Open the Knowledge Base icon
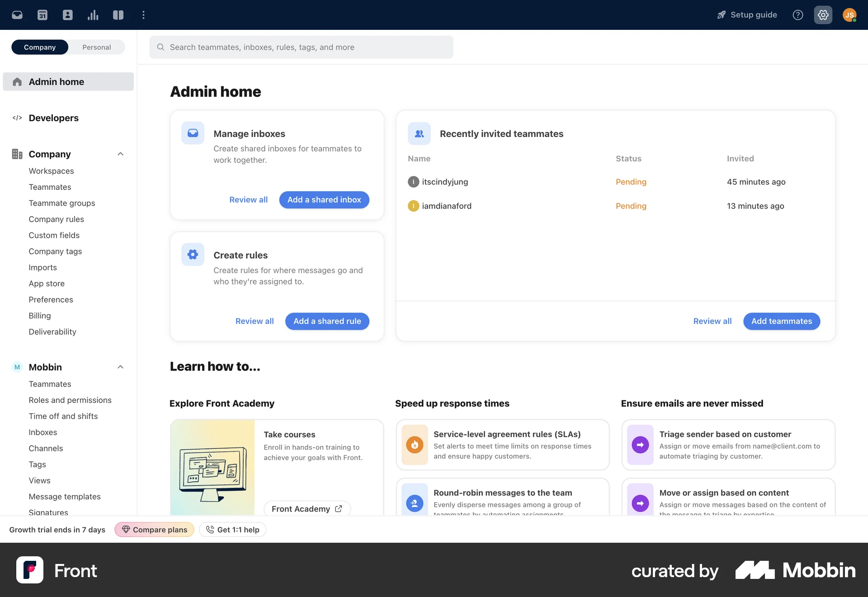This screenshot has height=597, width=868. click(118, 14)
